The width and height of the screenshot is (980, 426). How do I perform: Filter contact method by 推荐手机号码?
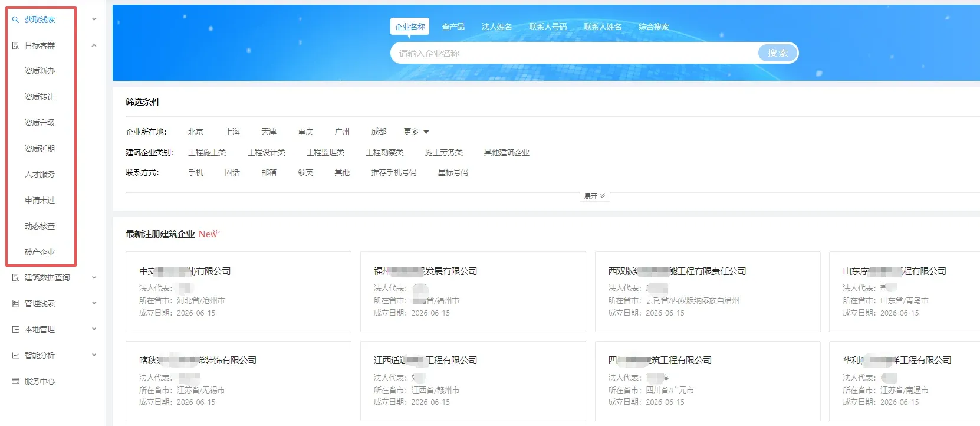[x=394, y=172]
